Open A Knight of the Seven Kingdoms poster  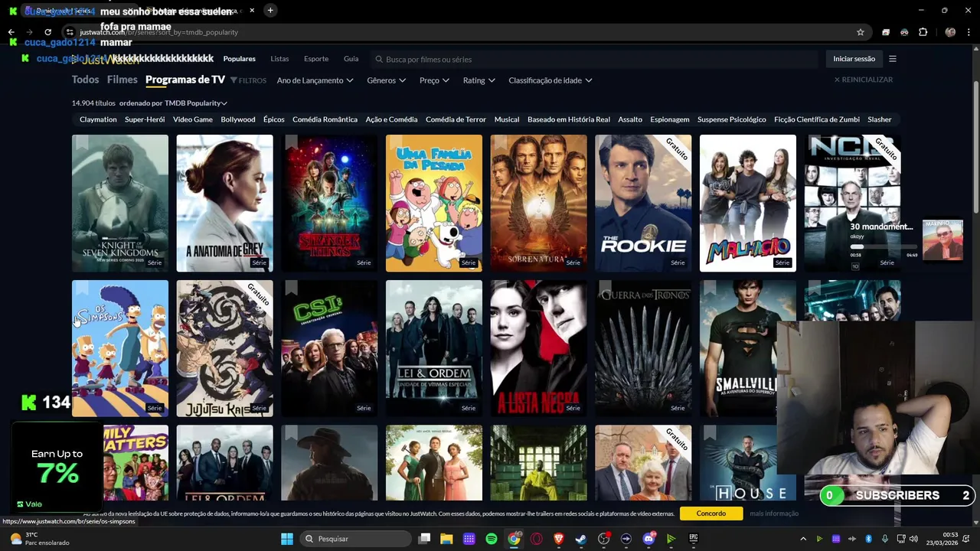(x=120, y=203)
